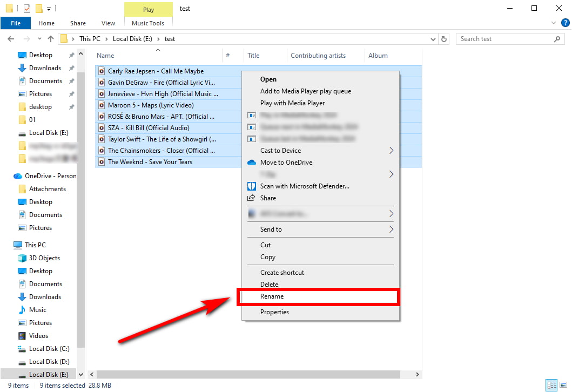Open Customize Quick Access Toolbar dropdown
Viewport: 572px width, 392px height.
[x=49, y=9]
